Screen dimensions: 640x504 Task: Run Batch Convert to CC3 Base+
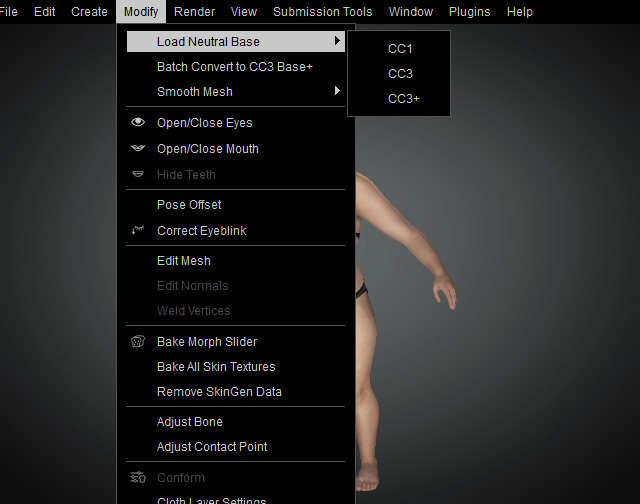tap(235, 67)
